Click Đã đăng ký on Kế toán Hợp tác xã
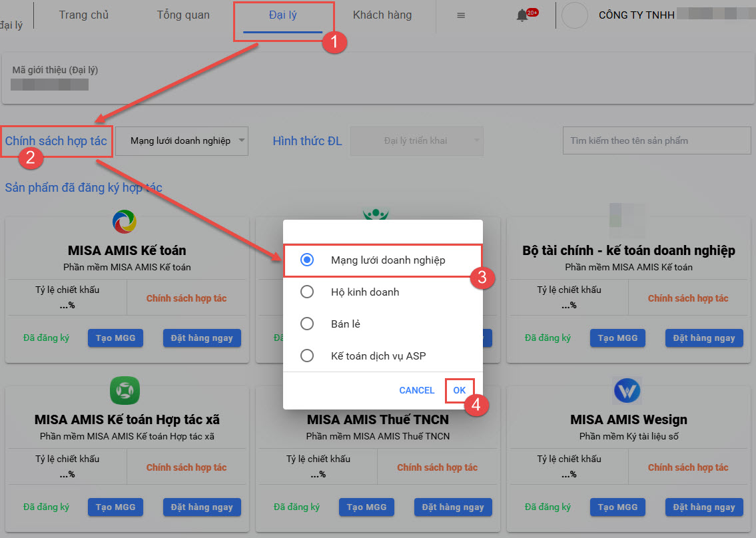The width and height of the screenshot is (756, 538). (x=46, y=507)
